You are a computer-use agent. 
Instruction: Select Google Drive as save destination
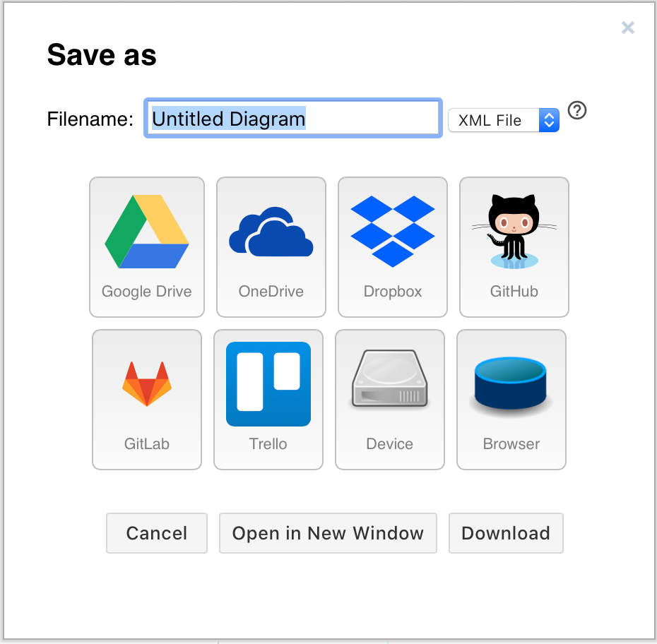point(146,247)
